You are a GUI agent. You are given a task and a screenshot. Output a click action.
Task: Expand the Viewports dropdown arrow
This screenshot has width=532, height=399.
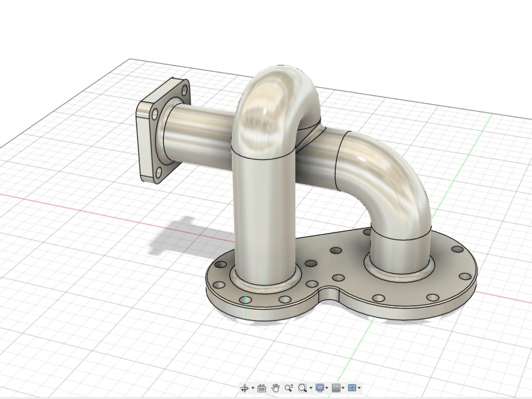pos(359,388)
